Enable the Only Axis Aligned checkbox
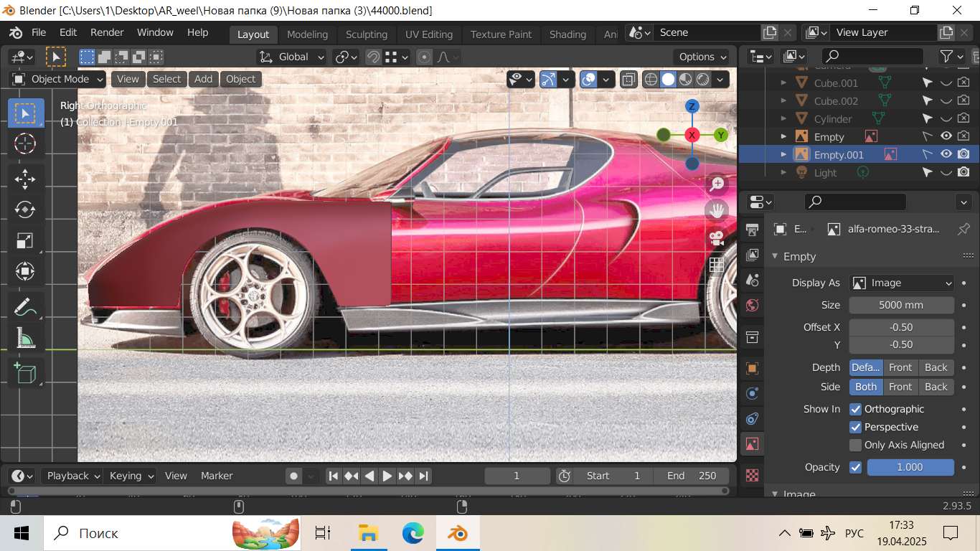This screenshot has width=980, height=551. click(855, 445)
